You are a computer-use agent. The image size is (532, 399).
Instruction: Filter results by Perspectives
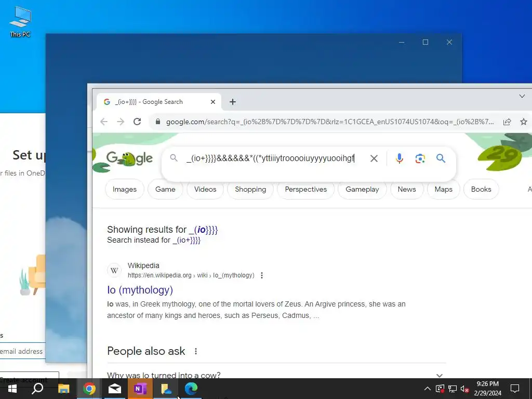coord(305,189)
